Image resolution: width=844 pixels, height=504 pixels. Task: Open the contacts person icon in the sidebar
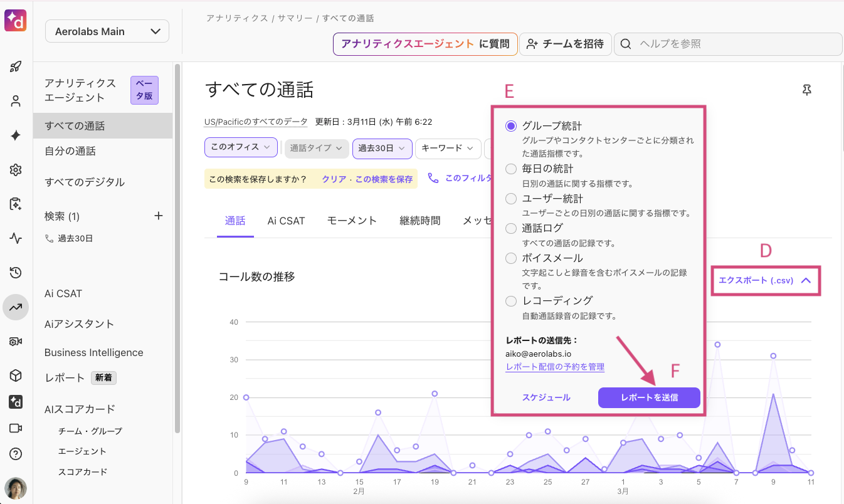(16, 100)
